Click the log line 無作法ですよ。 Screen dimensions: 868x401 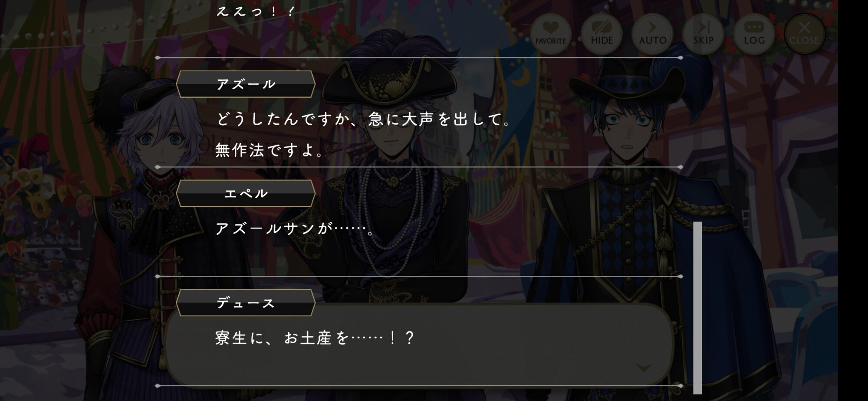pos(270,150)
